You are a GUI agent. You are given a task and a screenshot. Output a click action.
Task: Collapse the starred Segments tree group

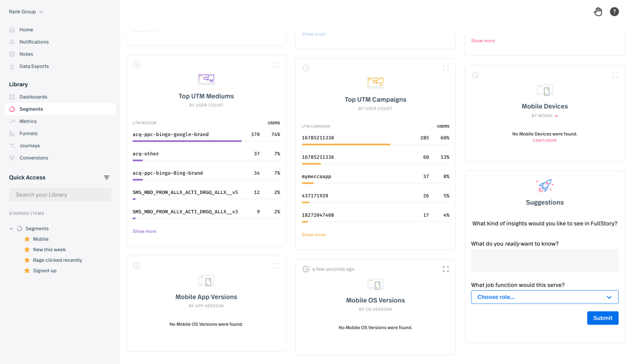tap(12, 229)
